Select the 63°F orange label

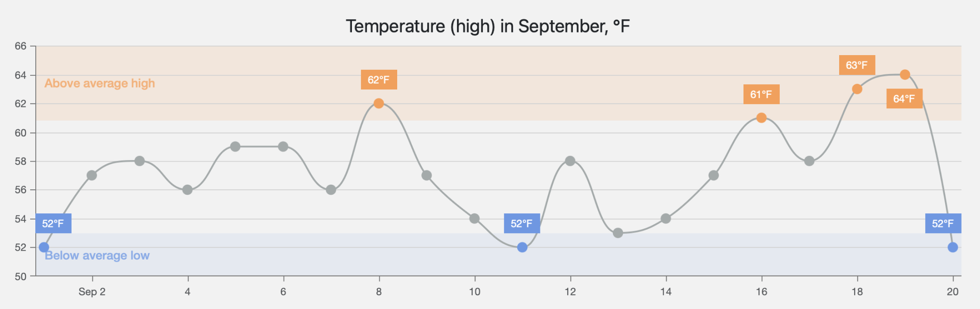click(x=857, y=65)
